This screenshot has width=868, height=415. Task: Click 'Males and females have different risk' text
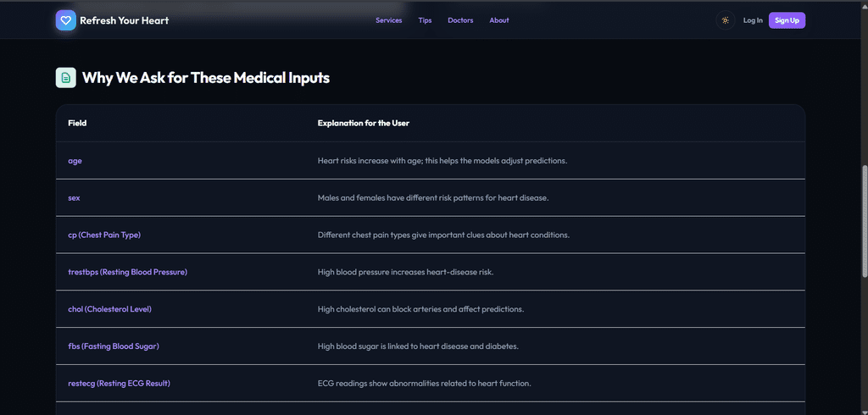(x=433, y=197)
